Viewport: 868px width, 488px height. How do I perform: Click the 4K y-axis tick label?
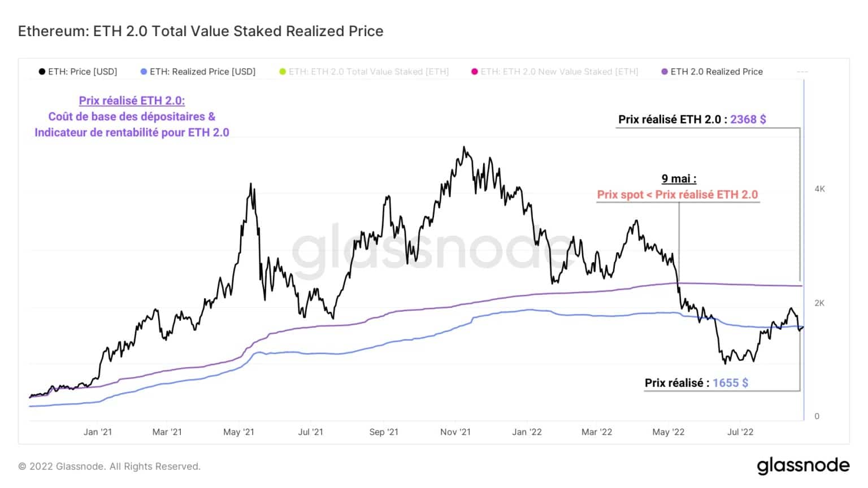819,189
